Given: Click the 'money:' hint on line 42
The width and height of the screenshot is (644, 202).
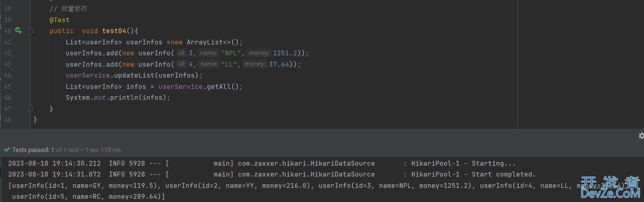Looking at the screenshot, I should [x=259, y=53].
